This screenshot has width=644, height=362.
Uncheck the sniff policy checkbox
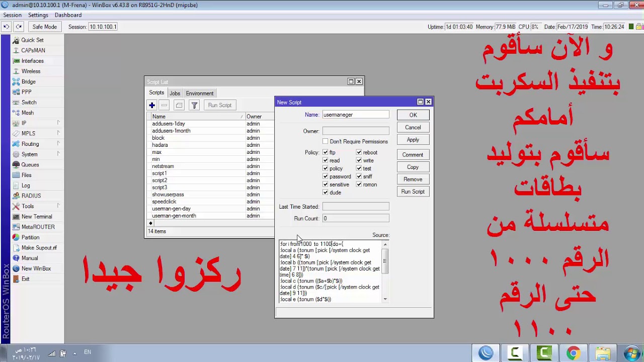click(x=359, y=176)
